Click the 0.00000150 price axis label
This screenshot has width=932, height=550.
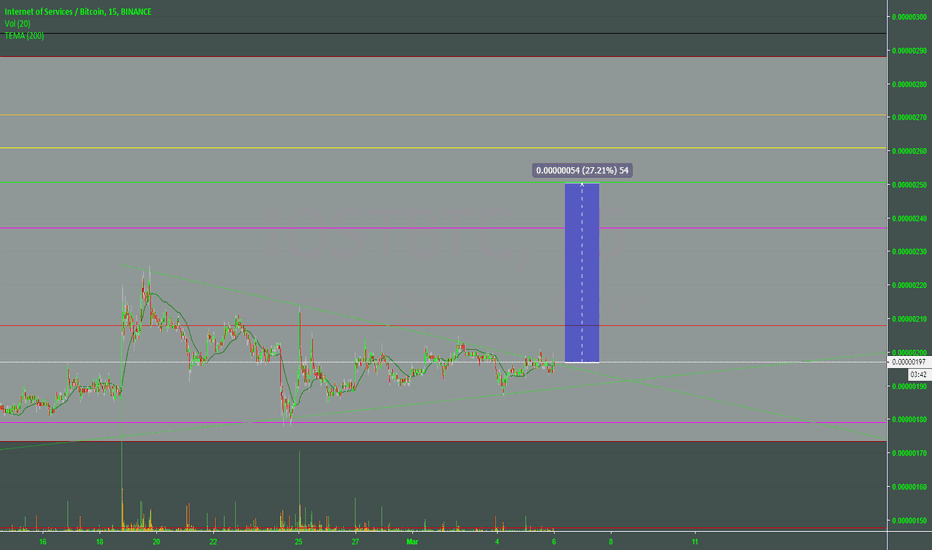[909, 520]
